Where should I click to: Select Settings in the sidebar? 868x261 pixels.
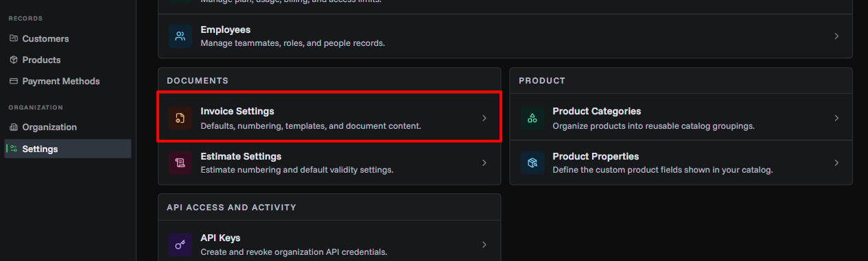click(67, 149)
